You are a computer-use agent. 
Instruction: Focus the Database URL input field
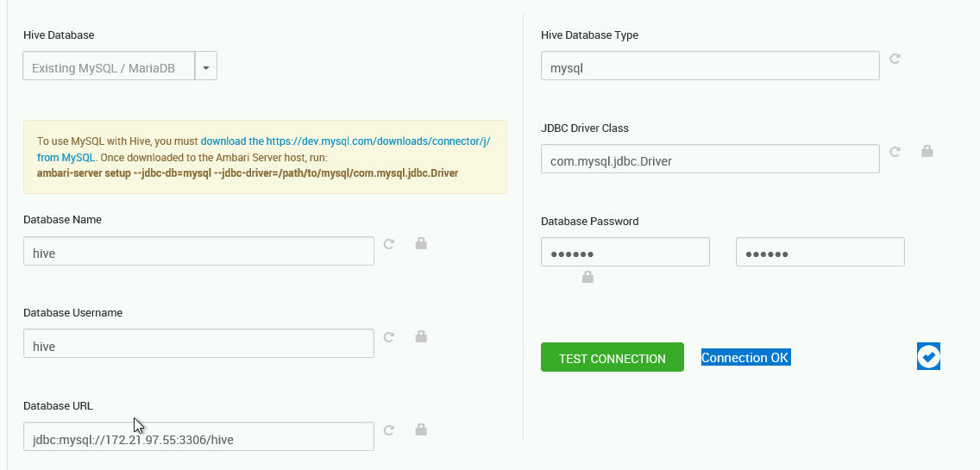[198, 436]
